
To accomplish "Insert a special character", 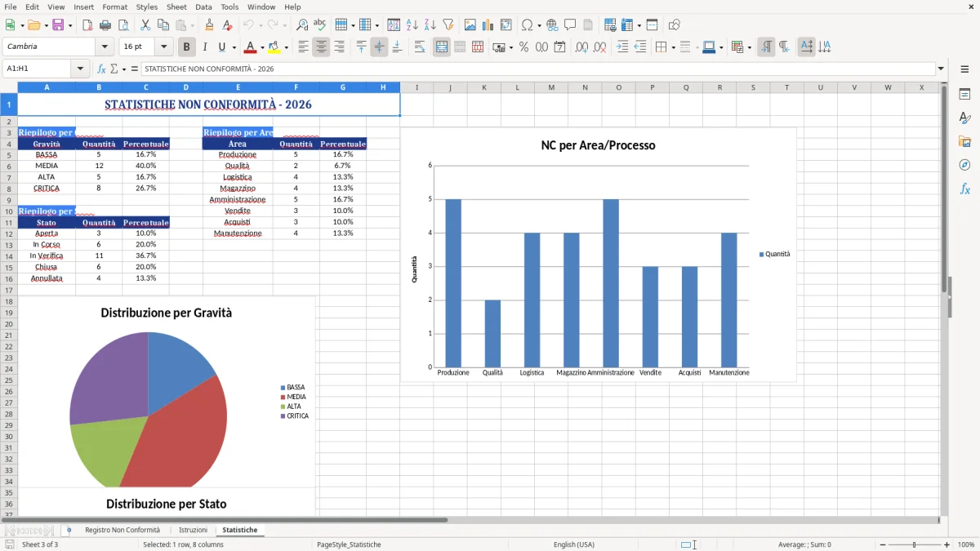I will [527, 24].
